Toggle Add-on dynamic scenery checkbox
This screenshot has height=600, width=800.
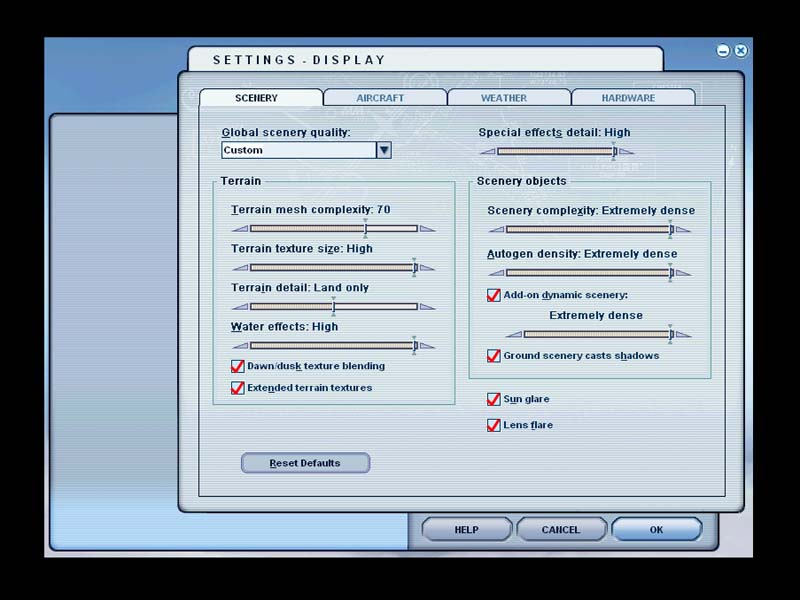[493, 295]
